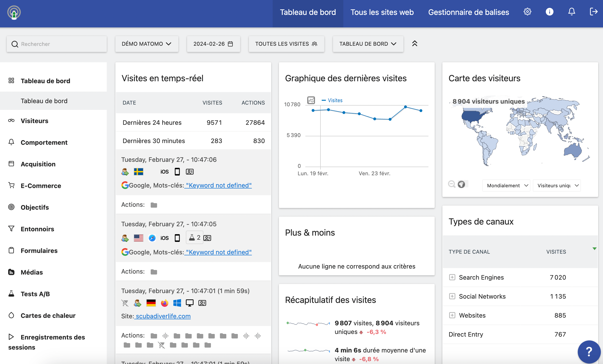The height and width of the screenshot is (364, 603).
Task: Zoom out on the visitor map
Action: pyautogui.click(x=452, y=185)
